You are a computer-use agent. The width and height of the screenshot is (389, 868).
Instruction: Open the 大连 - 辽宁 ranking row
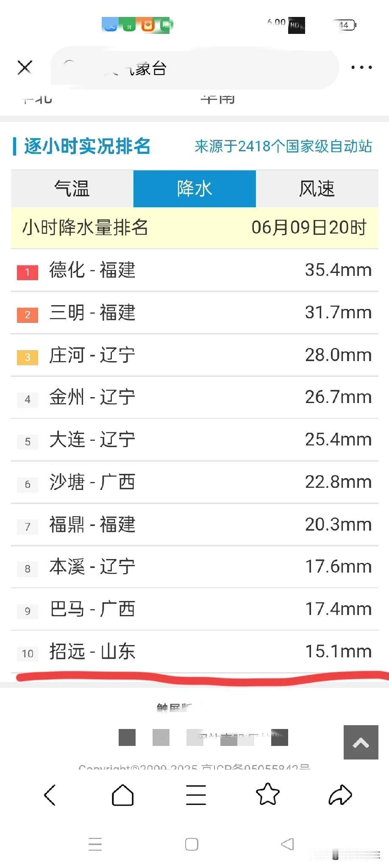tap(194, 440)
